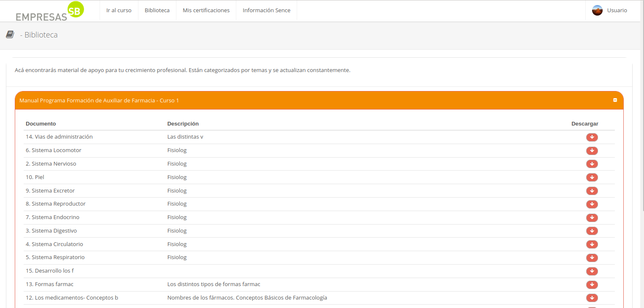Download the 5. Sistema Respiratorio document
The height and width of the screenshot is (308, 644).
click(x=592, y=258)
